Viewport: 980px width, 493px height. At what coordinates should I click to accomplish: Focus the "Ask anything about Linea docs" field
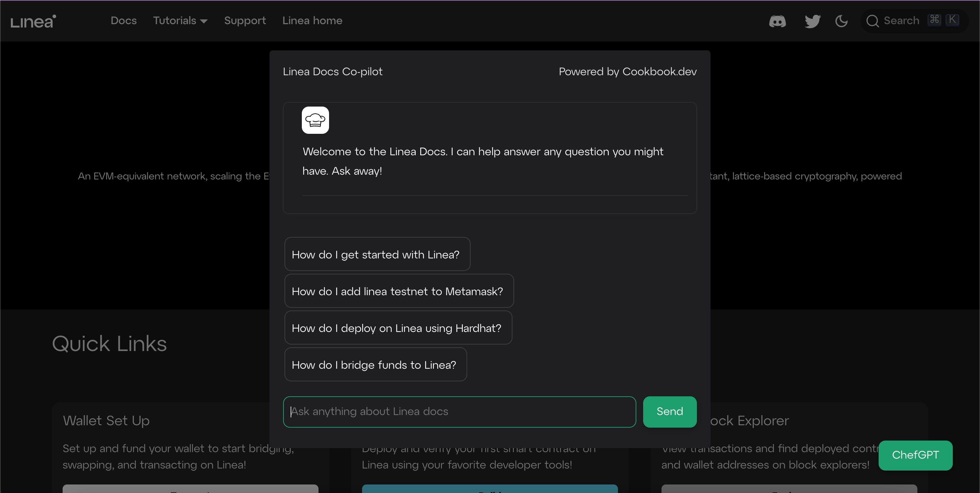point(460,412)
